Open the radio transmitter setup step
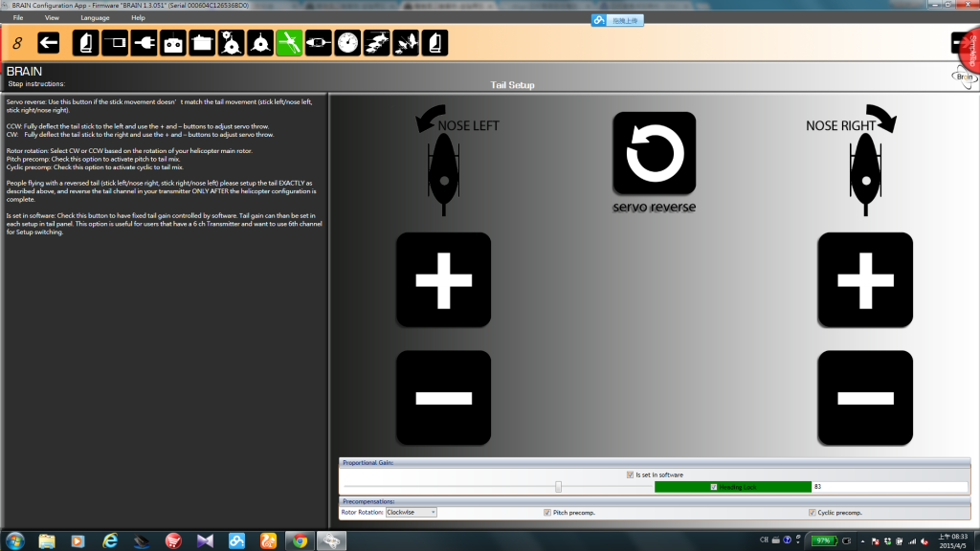Screen dimensions: 980x551 (173, 43)
